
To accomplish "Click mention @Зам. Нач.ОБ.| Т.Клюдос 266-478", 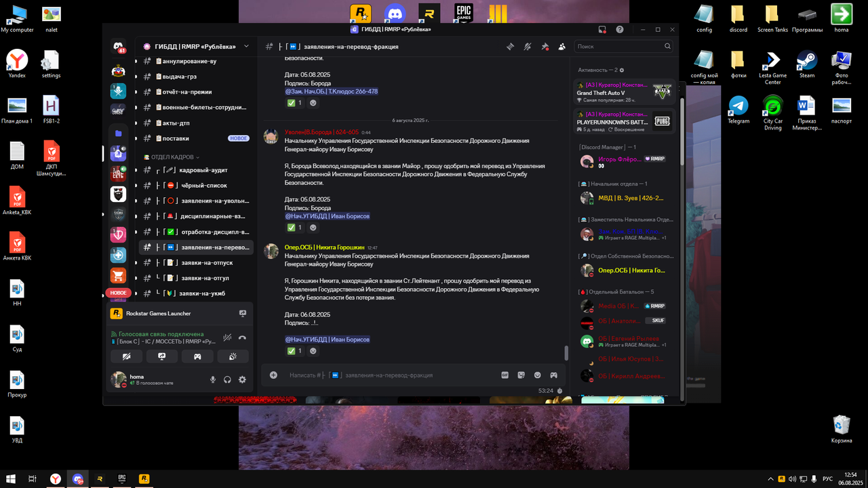I will click(332, 91).
